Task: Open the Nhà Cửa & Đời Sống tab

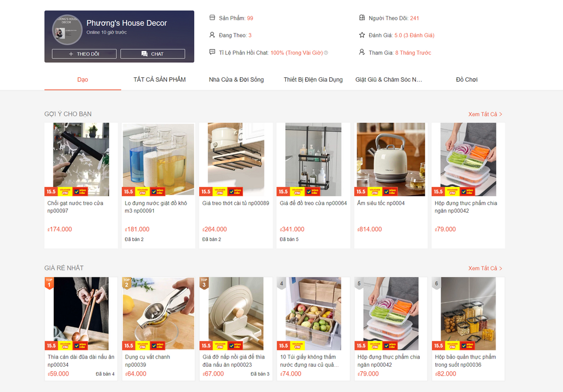Action: tap(237, 79)
